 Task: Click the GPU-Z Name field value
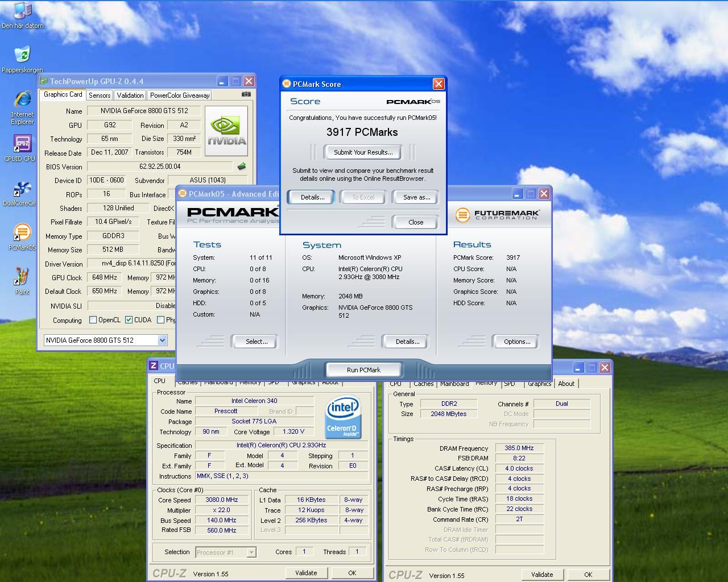pos(144,111)
